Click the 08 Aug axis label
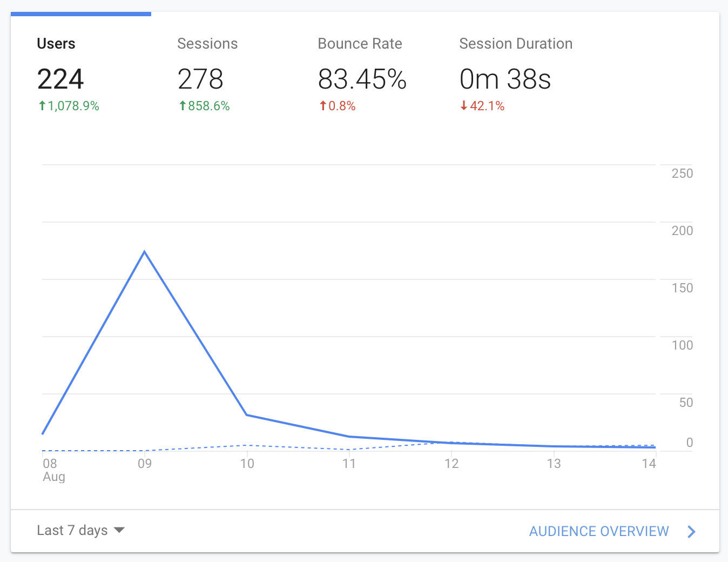728x562 pixels. (x=53, y=470)
